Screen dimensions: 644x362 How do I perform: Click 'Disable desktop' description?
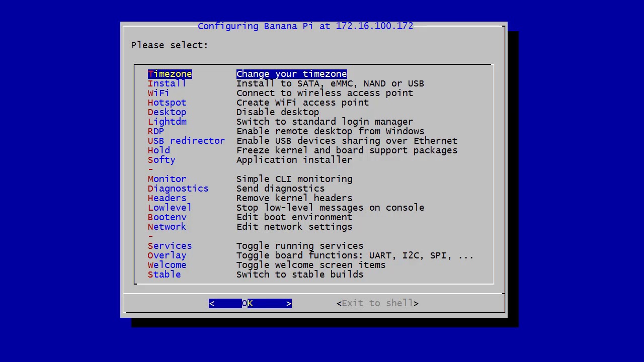point(278,112)
